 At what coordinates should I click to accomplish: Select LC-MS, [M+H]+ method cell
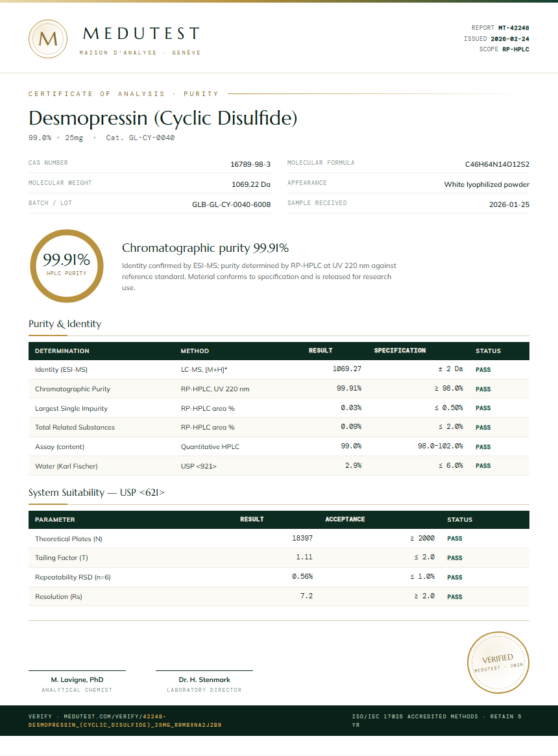(x=204, y=370)
